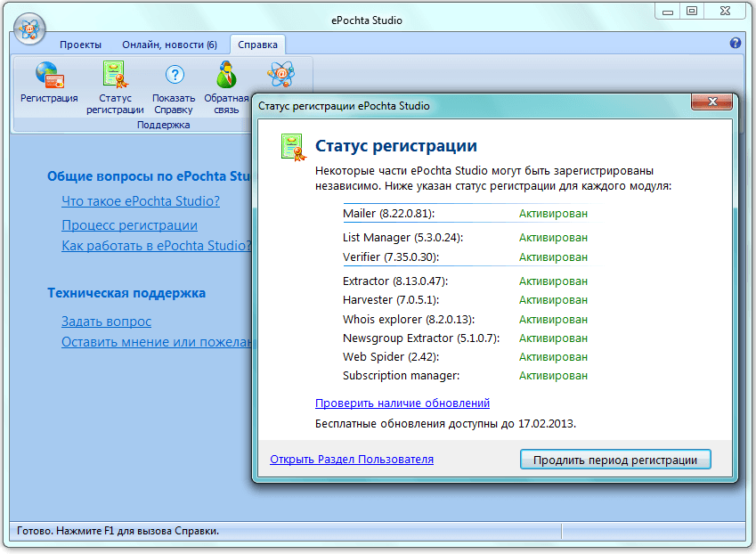Switch to the Проекты tab
Viewport: 756px width, 554px height.
[x=80, y=45]
